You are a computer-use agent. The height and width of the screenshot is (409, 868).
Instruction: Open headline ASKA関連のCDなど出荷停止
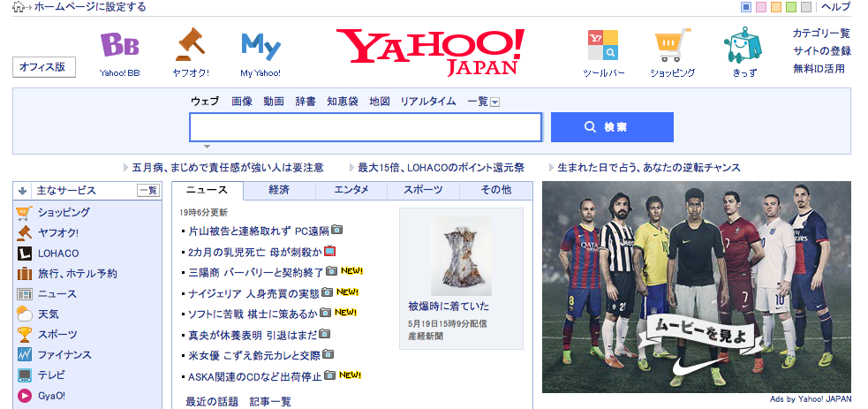click(x=255, y=377)
